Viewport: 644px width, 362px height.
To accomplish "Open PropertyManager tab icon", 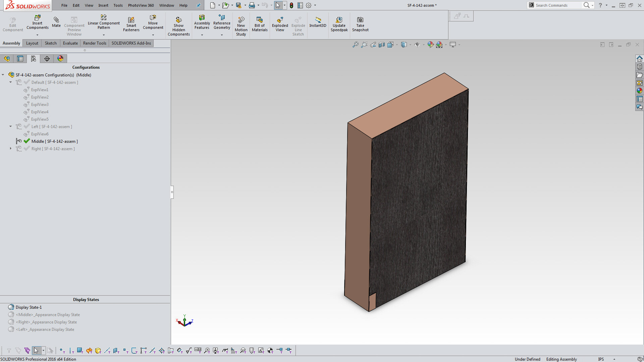I will click(x=20, y=59).
